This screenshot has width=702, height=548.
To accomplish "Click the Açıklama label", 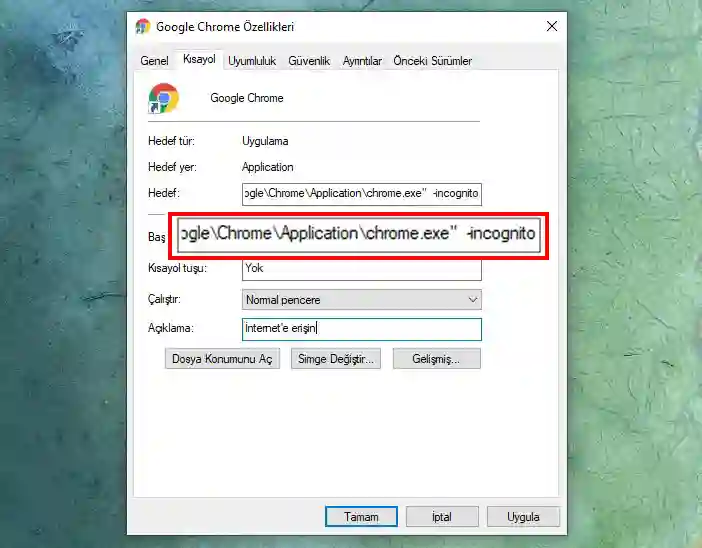I will tap(171, 328).
